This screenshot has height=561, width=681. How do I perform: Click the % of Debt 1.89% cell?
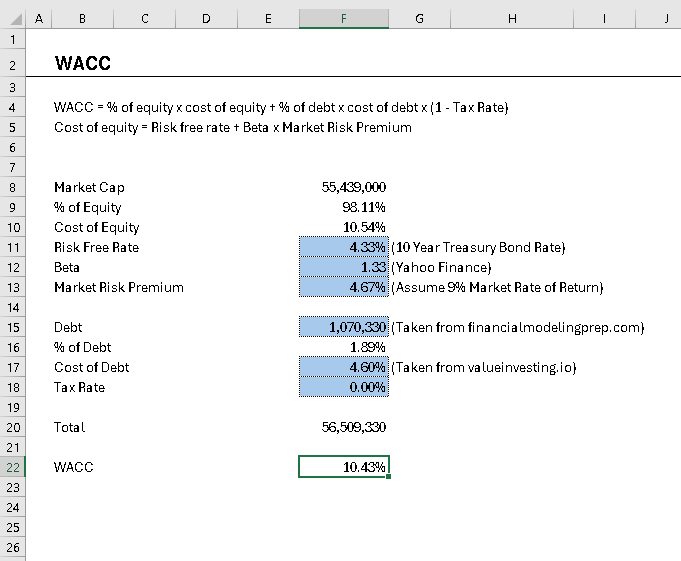[x=344, y=347]
